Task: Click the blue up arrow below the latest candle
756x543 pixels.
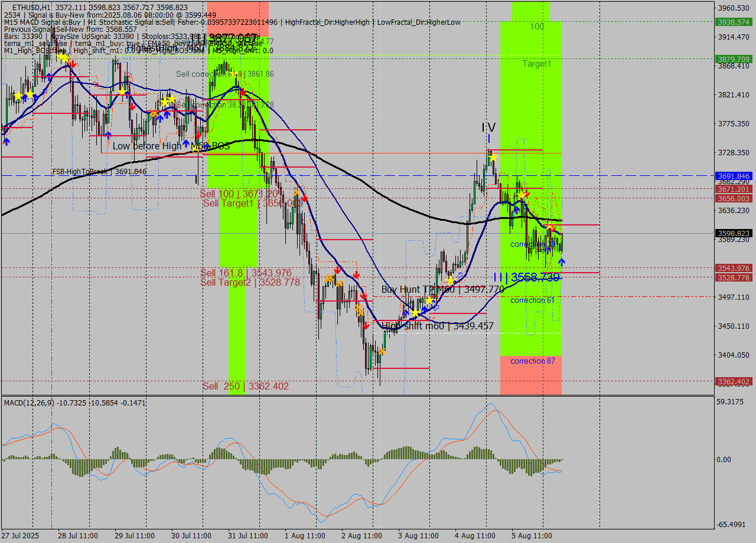Action: (x=561, y=261)
